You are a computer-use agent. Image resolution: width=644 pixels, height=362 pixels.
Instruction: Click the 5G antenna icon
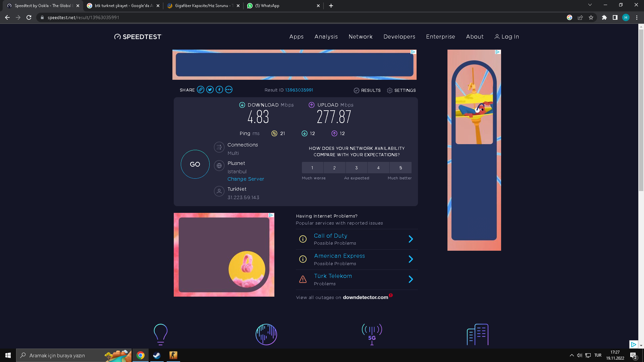pyautogui.click(x=372, y=334)
